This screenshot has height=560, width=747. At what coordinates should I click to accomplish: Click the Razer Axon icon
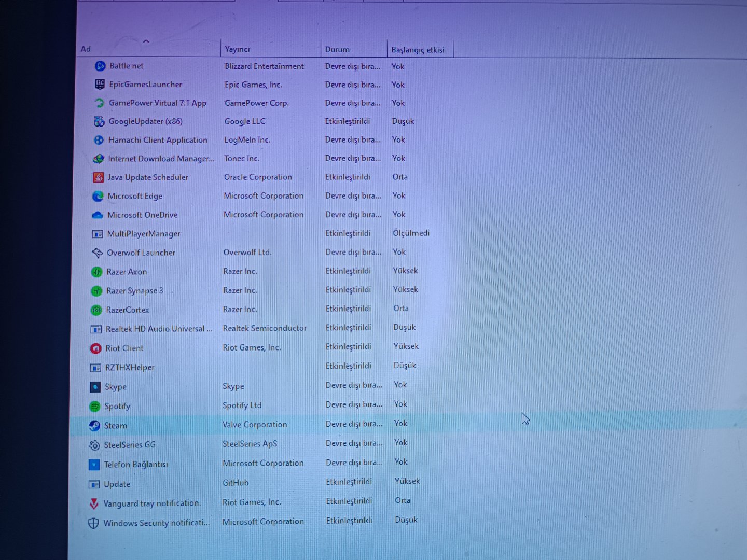tap(96, 272)
